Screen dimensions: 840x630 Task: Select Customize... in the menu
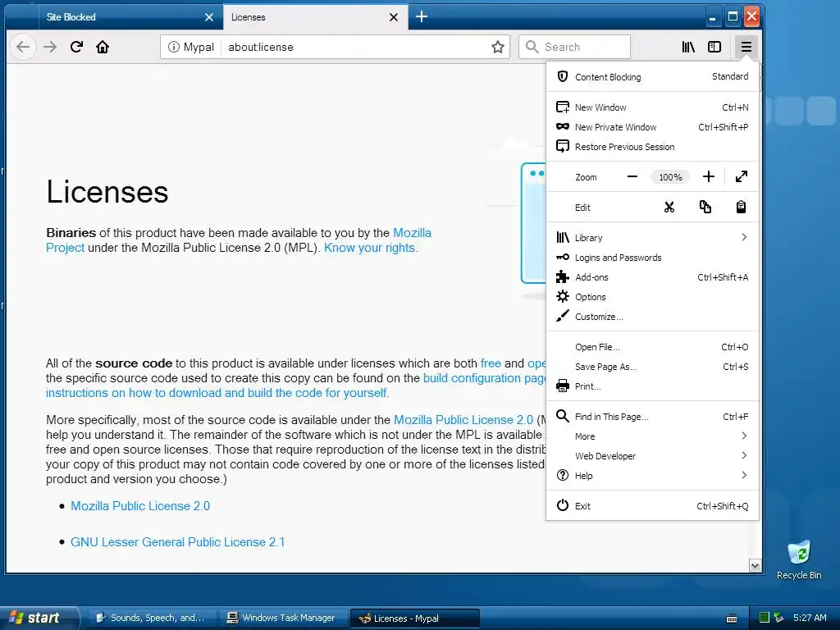[x=652, y=317]
